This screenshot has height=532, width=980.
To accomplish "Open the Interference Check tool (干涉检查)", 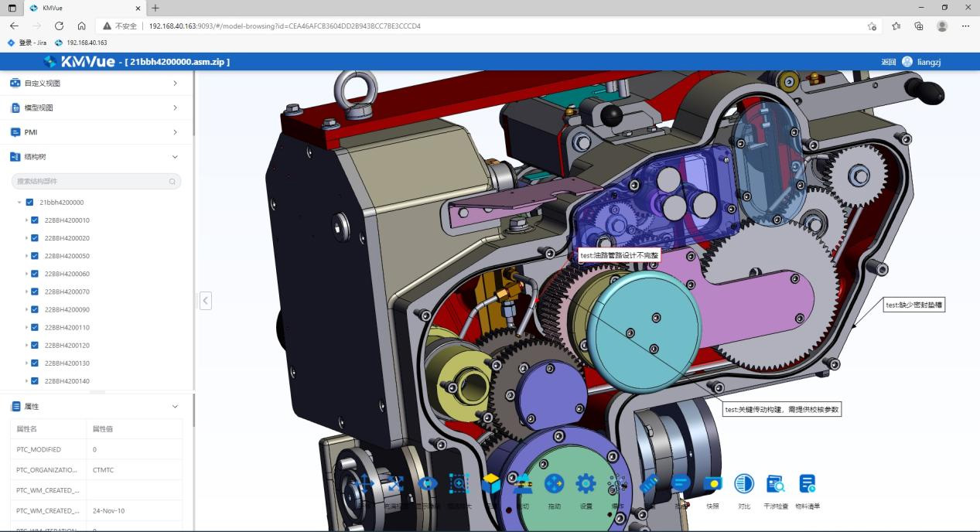I will [x=775, y=485].
